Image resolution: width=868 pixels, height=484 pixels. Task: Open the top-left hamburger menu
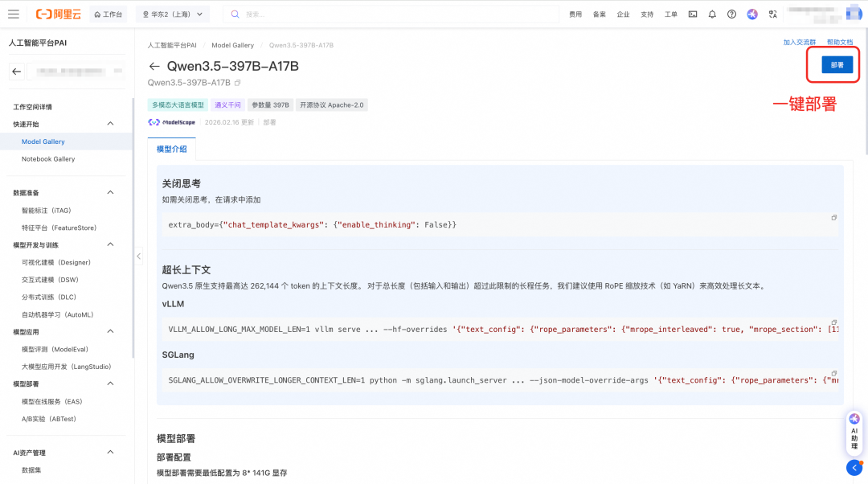click(x=13, y=13)
